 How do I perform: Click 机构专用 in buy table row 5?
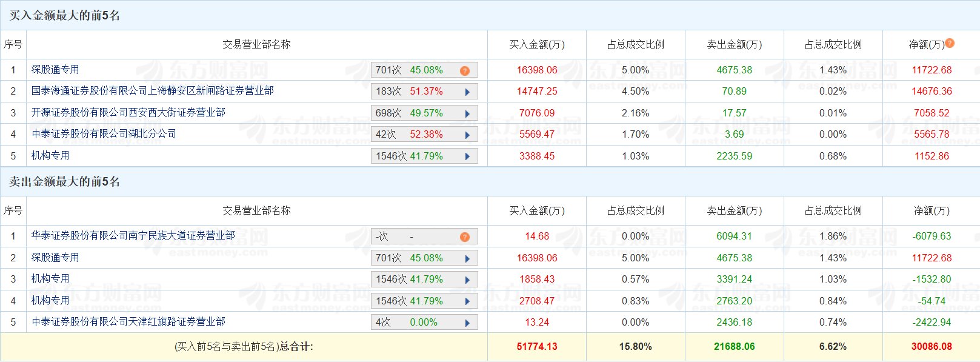50,156
